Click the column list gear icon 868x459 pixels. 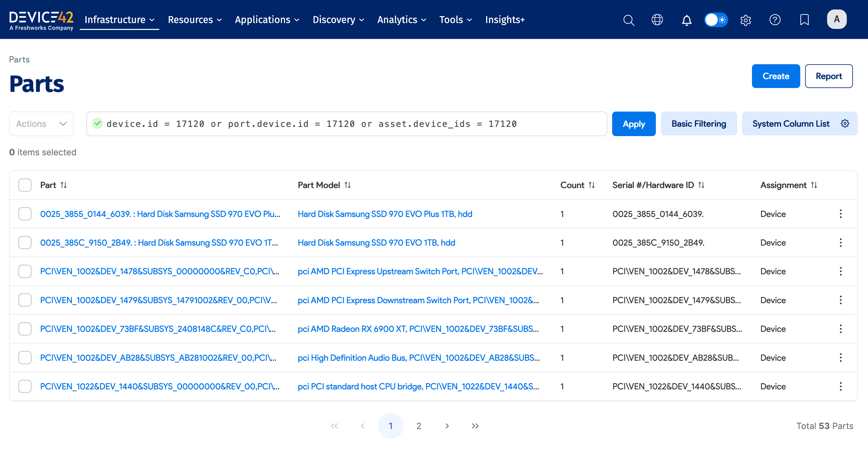tap(845, 124)
